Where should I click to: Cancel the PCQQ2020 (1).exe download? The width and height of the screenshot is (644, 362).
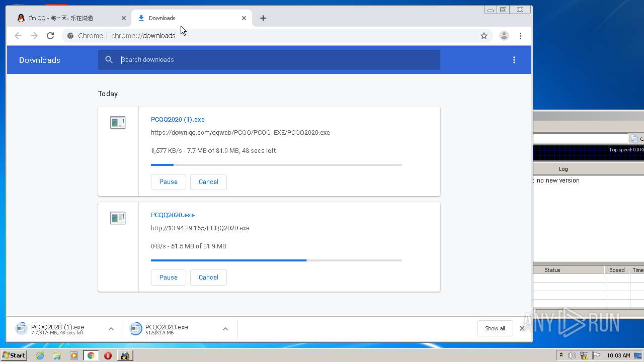click(208, 182)
